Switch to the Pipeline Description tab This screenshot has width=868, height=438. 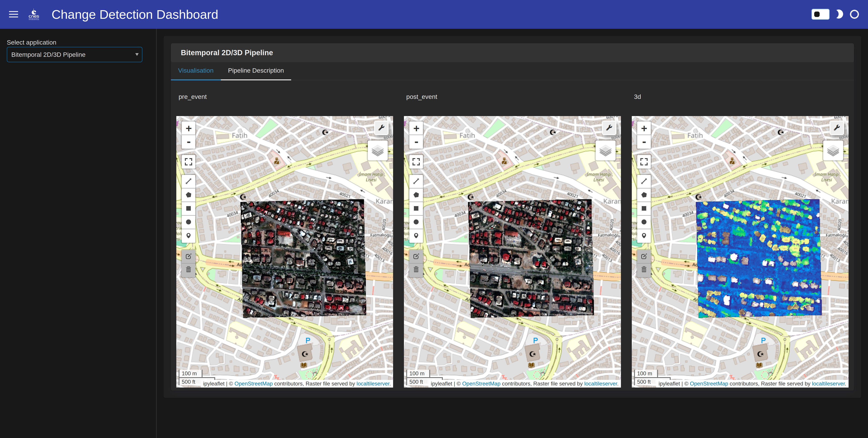[256, 70]
